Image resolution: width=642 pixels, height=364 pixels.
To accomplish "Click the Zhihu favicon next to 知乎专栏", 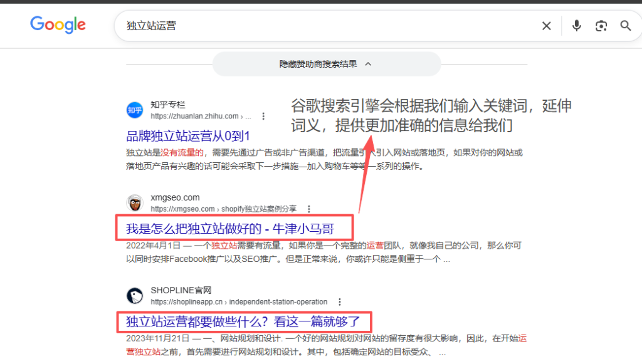I will pyautogui.click(x=135, y=110).
